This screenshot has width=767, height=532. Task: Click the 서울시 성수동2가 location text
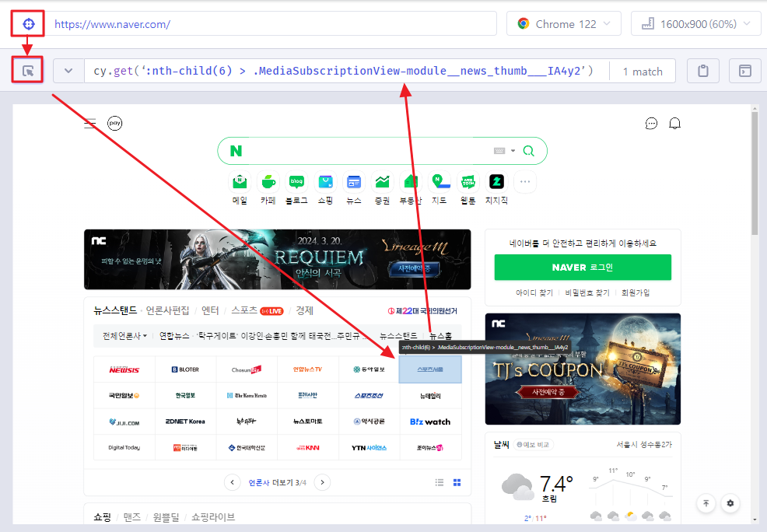[644, 444]
